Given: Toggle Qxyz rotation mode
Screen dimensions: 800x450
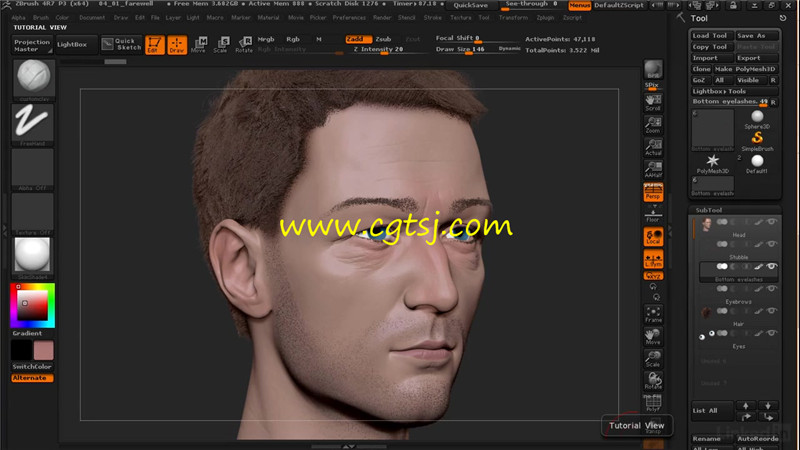Looking at the screenshot, I should point(653,276).
